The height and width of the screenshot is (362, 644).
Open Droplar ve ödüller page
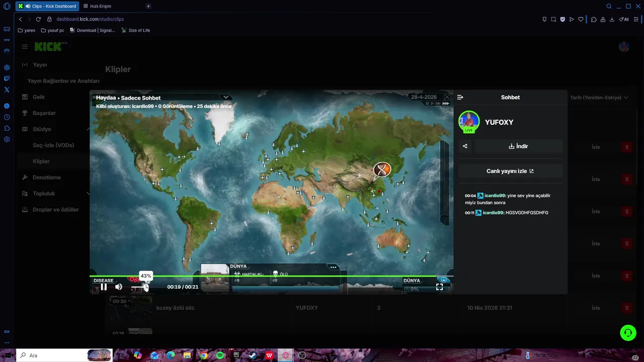(x=56, y=210)
